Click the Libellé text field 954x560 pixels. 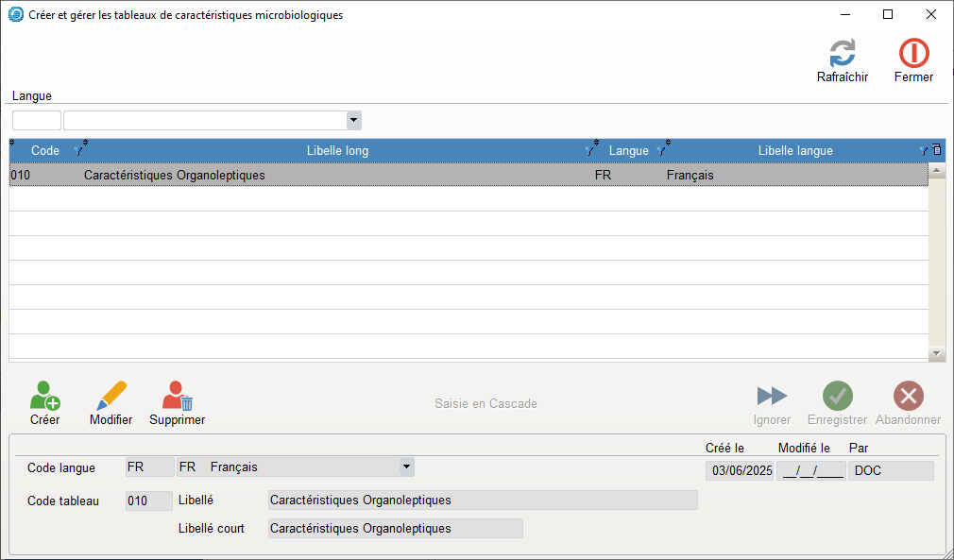(483, 501)
